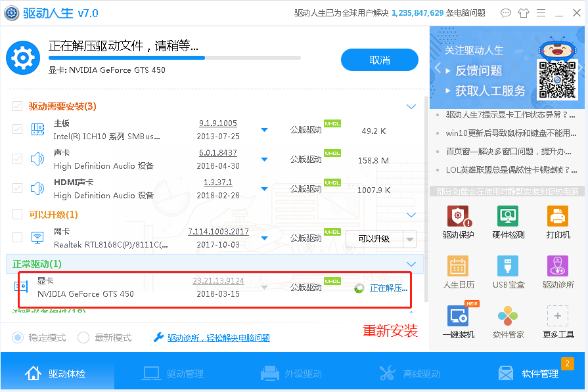
Task: Open version dropdown for 网卡 7.114.1003.2017
Action: point(264,238)
